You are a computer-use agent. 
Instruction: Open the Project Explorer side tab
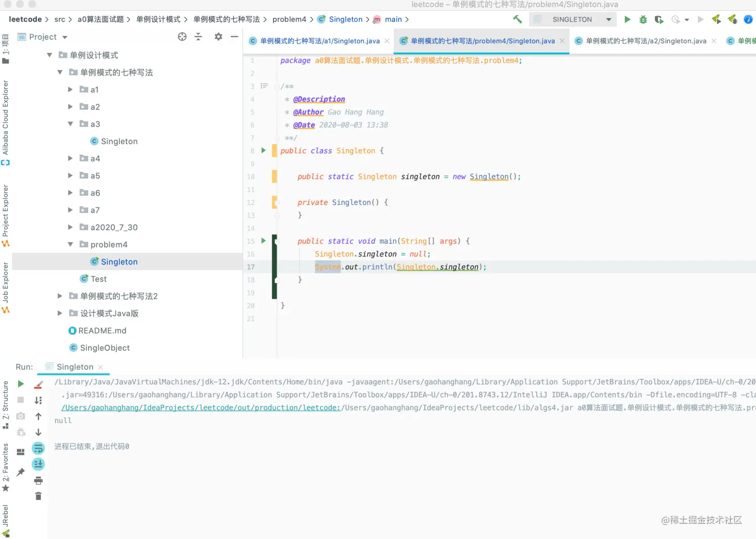pyautogui.click(x=6, y=216)
